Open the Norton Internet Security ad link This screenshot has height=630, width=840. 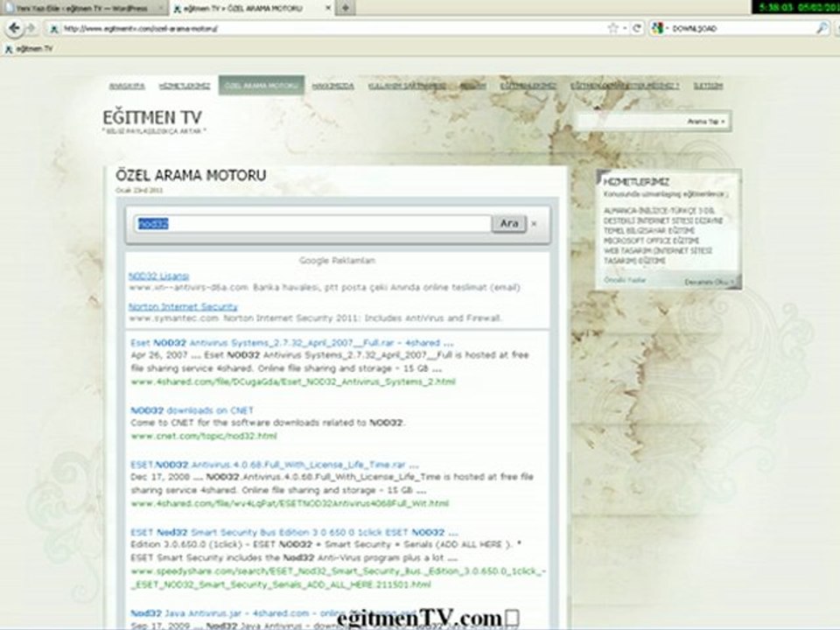coord(183,306)
